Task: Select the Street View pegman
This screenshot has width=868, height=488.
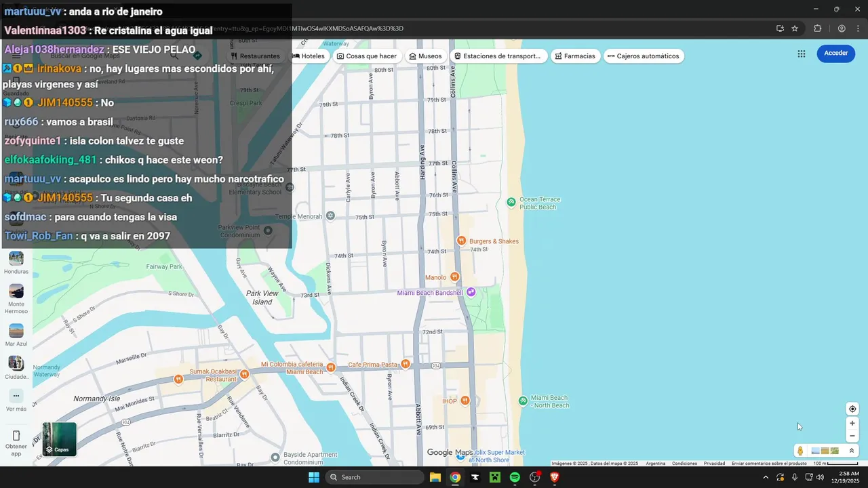Action: (801, 451)
